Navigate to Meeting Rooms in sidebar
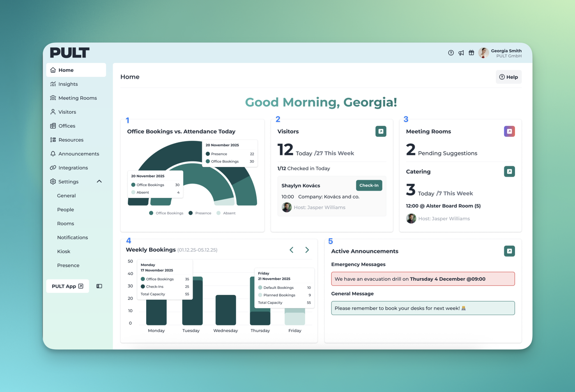Screen dimensions: 575x392 77,98
